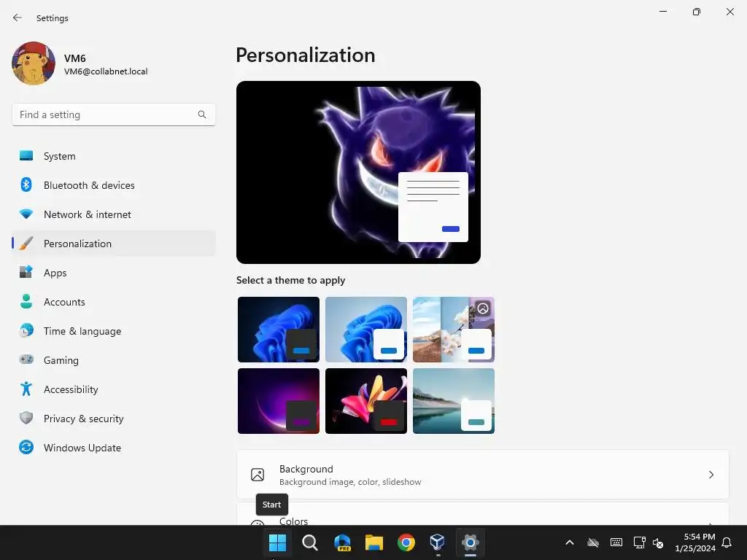The width and height of the screenshot is (747, 560).
Task: Click the Background picture icon
Action: click(x=258, y=475)
